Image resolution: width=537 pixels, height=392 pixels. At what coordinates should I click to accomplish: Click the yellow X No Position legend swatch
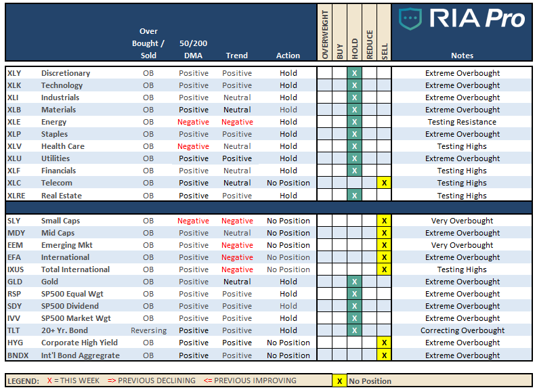(x=339, y=380)
